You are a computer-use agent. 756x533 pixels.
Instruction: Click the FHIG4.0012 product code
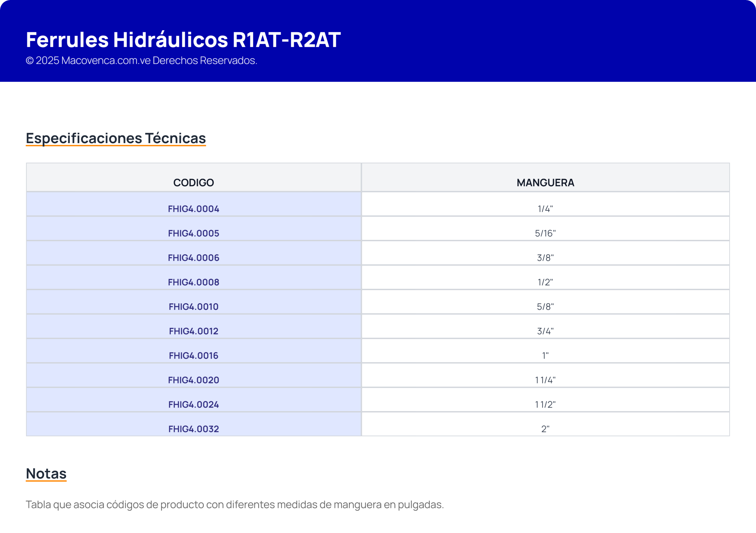tap(194, 331)
